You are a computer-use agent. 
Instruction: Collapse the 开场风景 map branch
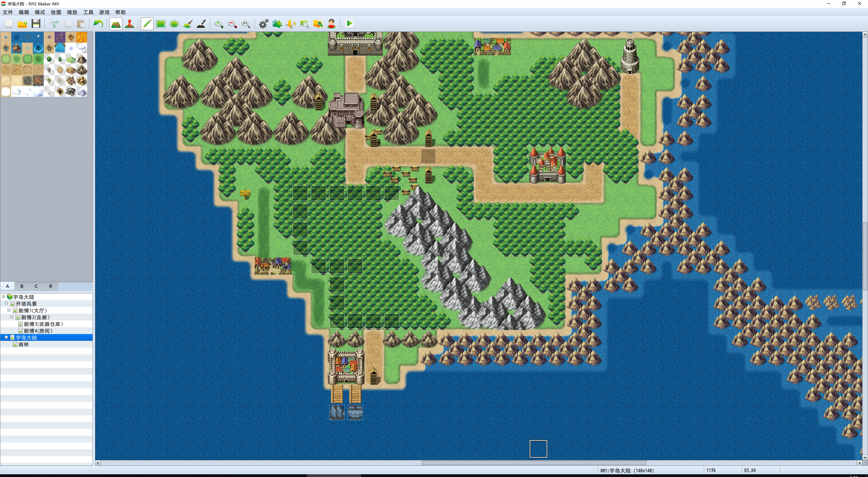(x=6, y=303)
